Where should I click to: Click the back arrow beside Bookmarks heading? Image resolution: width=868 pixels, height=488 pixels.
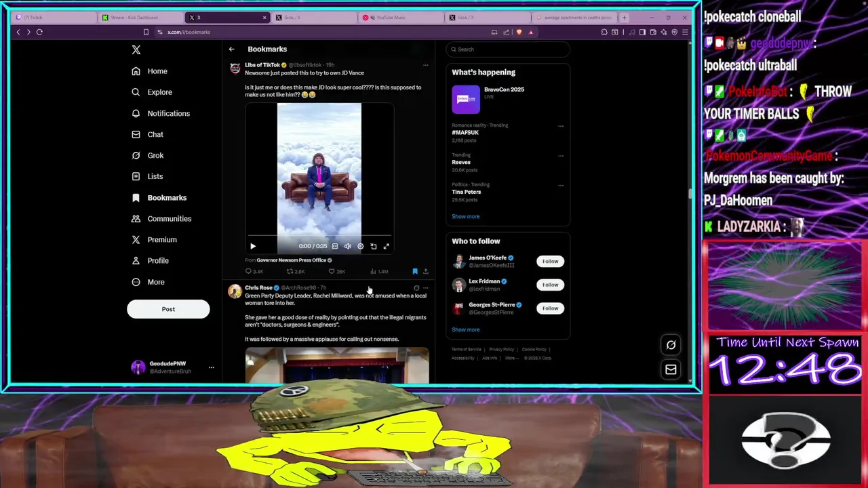tap(231, 49)
